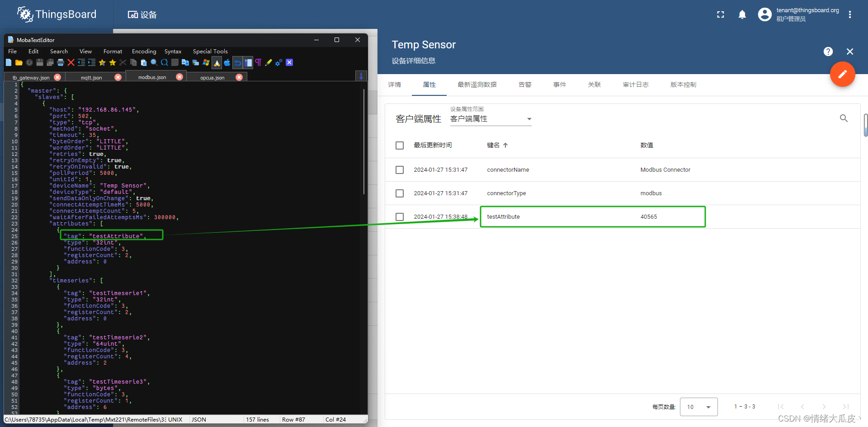Switch to the 事件 tab
Screen dimensions: 868x427
[x=560, y=84]
